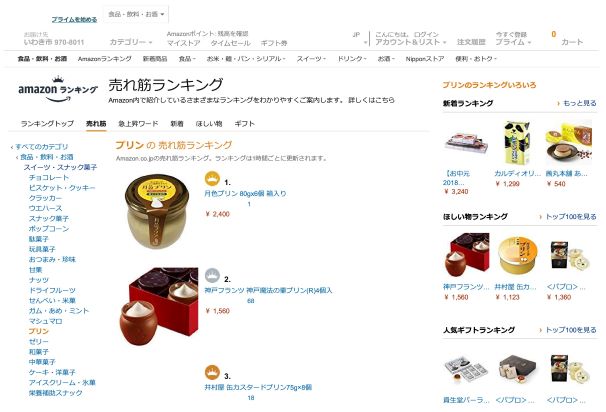606x412 pixels.
Task: Switch to the ほしい物 tab
Action: point(209,124)
